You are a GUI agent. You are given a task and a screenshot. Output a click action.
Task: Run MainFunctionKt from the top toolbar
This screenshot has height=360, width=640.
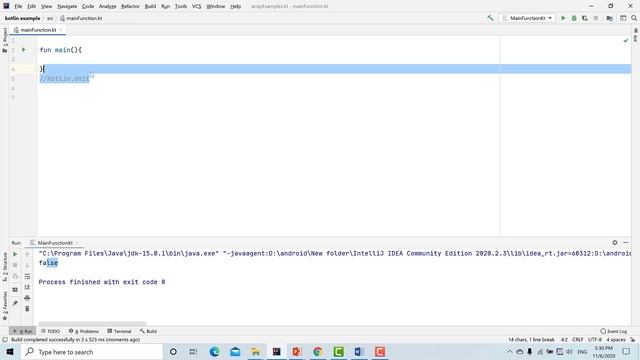pos(563,18)
